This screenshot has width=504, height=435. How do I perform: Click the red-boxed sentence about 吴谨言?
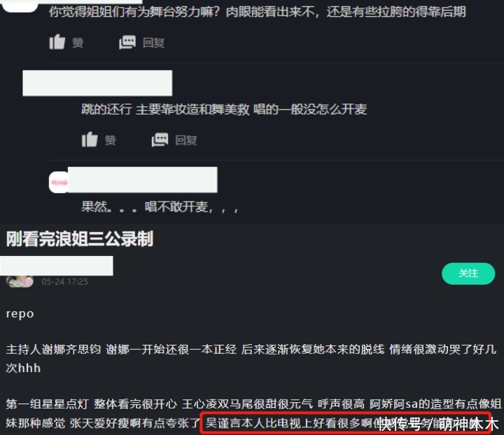(346, 423)
